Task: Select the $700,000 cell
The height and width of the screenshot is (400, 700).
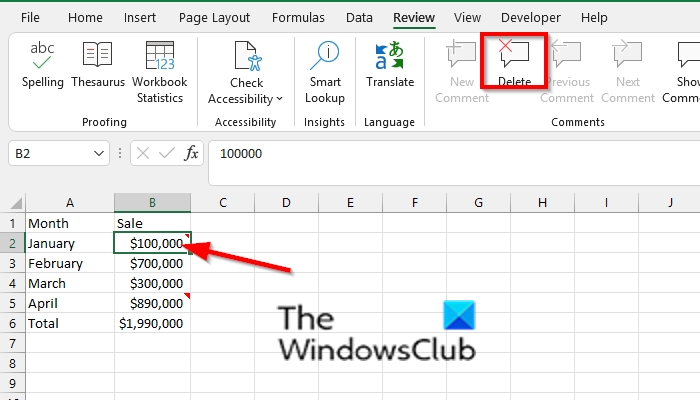Action: 153,263
